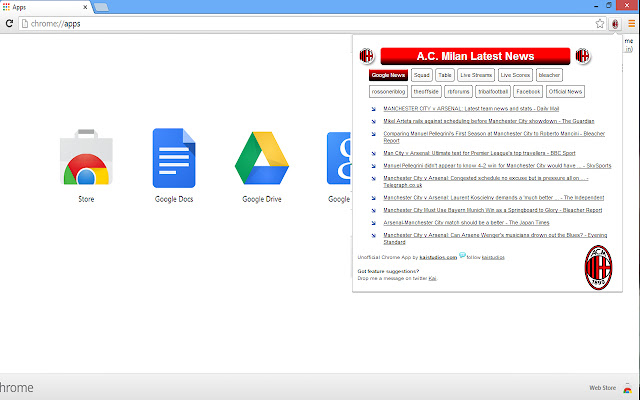Switch to the bleacher tab

pyautogui.click(x=549, y=75)
